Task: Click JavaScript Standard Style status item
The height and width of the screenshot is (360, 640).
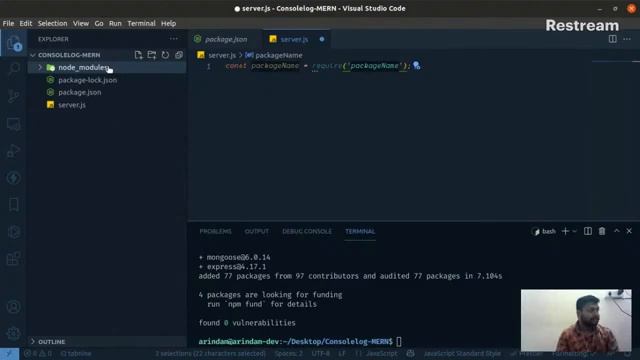Action: (462, 353)
